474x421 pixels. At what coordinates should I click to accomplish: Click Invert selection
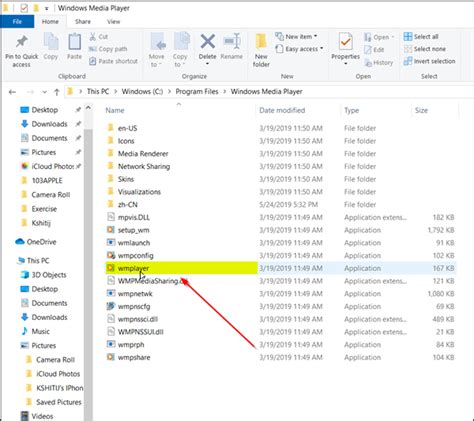pyautogui.click(x=429, y=61)
